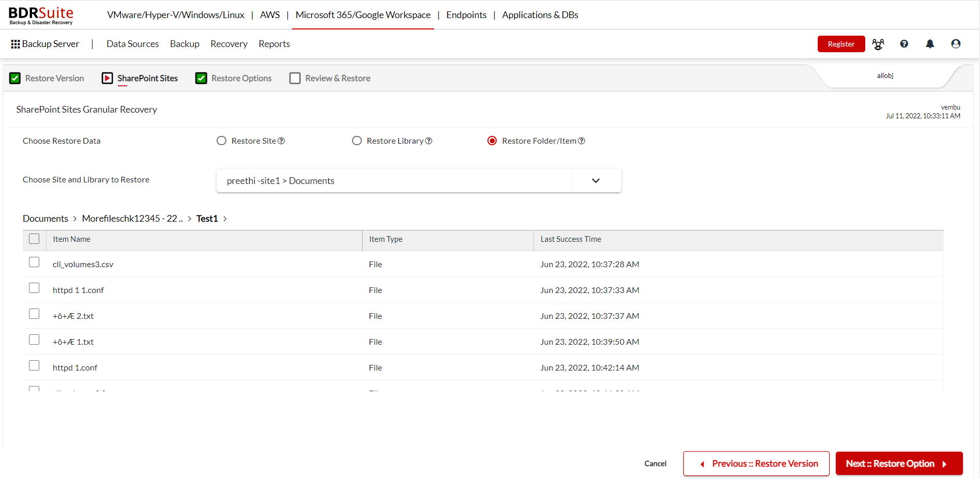Open the notifications bell icon
This screenshot has height=478, width=980.
point(930,44)
